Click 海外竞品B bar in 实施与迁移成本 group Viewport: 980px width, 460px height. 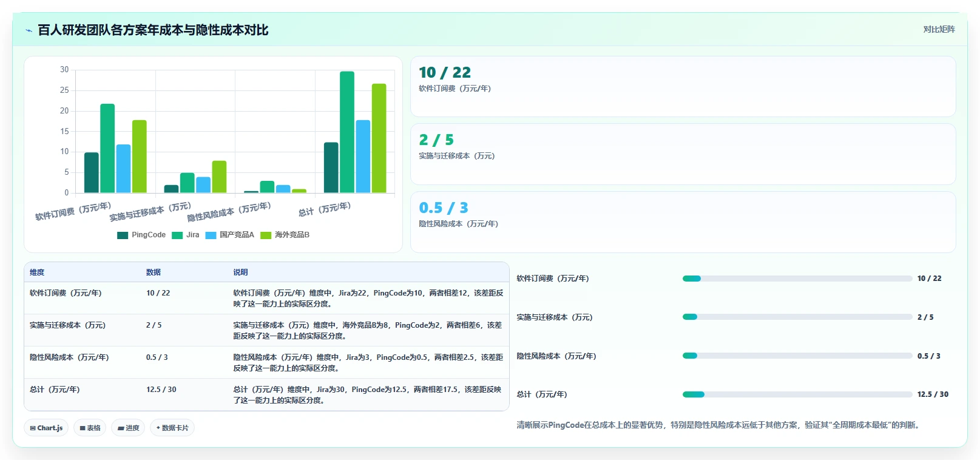[x=219, y=177]
